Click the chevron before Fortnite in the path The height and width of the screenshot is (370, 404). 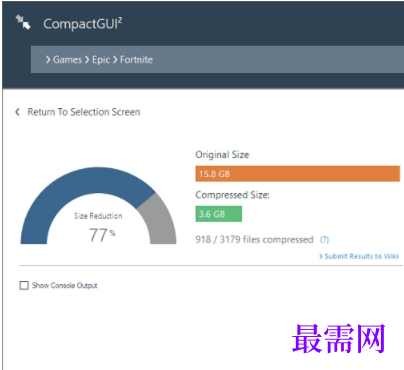pyautogui.click(x=115, y=60)
